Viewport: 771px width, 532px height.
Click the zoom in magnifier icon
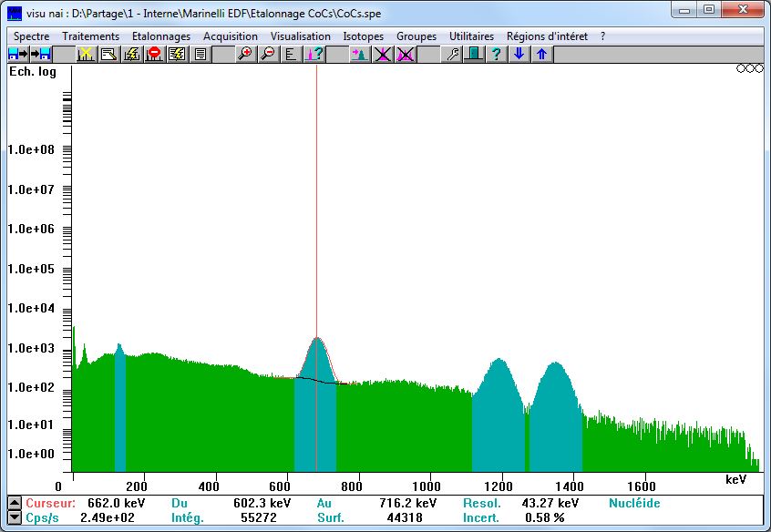245,55
